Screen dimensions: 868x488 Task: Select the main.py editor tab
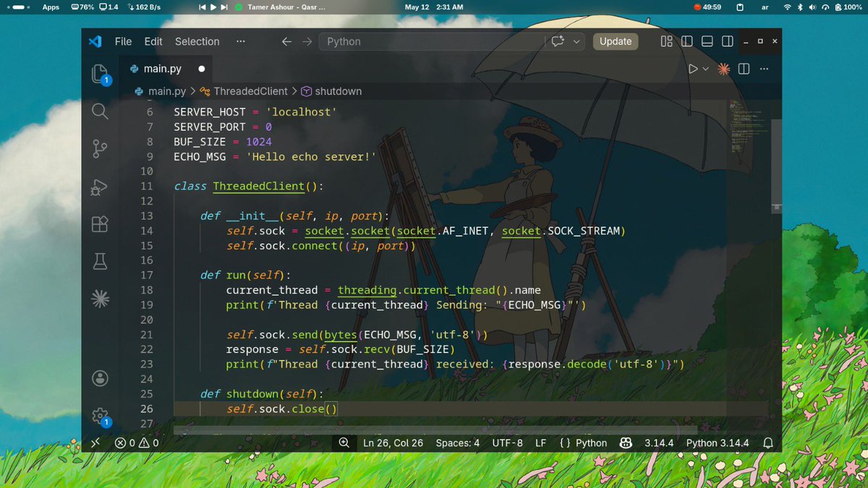(x=165, y=69)
